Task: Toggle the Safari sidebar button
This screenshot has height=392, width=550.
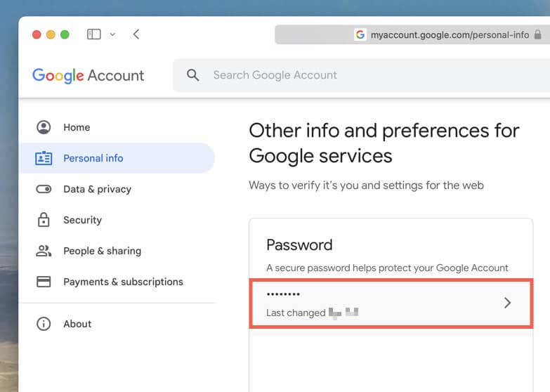Action: [93, 34]
